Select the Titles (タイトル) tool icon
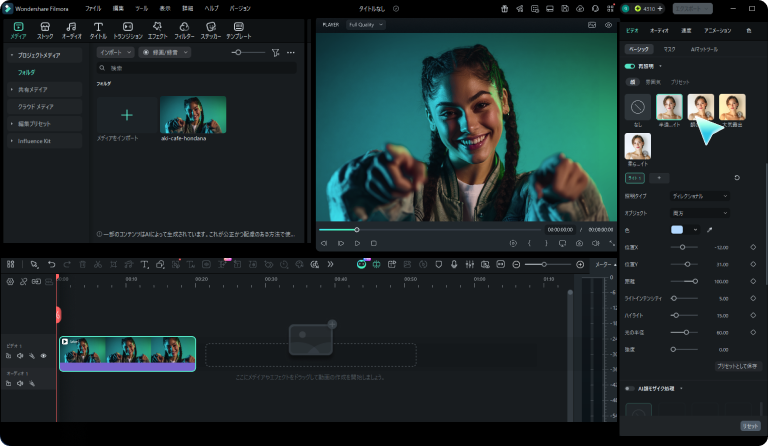Screen dimensions: 768x446 [98, 29]
